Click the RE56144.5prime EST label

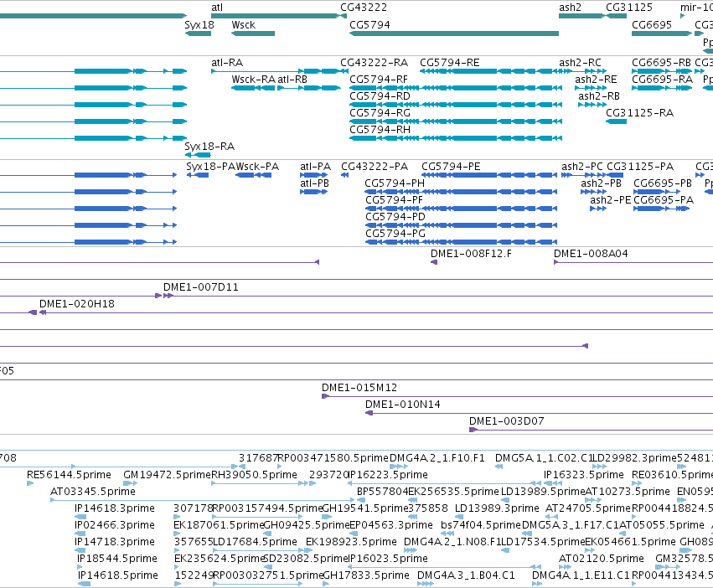point(69,475)
